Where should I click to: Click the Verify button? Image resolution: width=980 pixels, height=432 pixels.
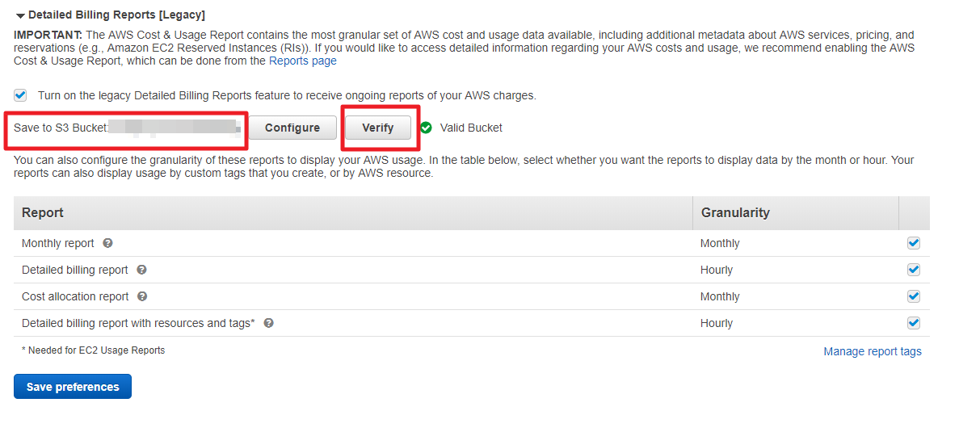[377, 128]
